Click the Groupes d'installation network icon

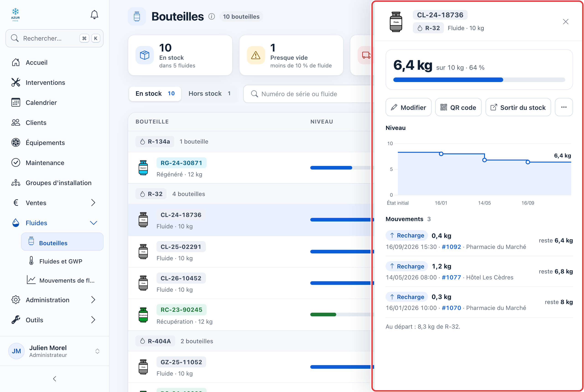point(16,183)
